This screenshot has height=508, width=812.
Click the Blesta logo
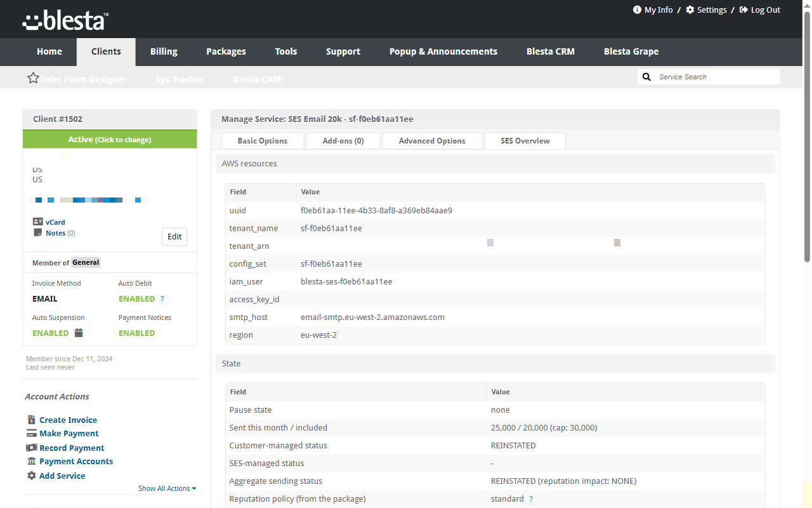point(65,21)
